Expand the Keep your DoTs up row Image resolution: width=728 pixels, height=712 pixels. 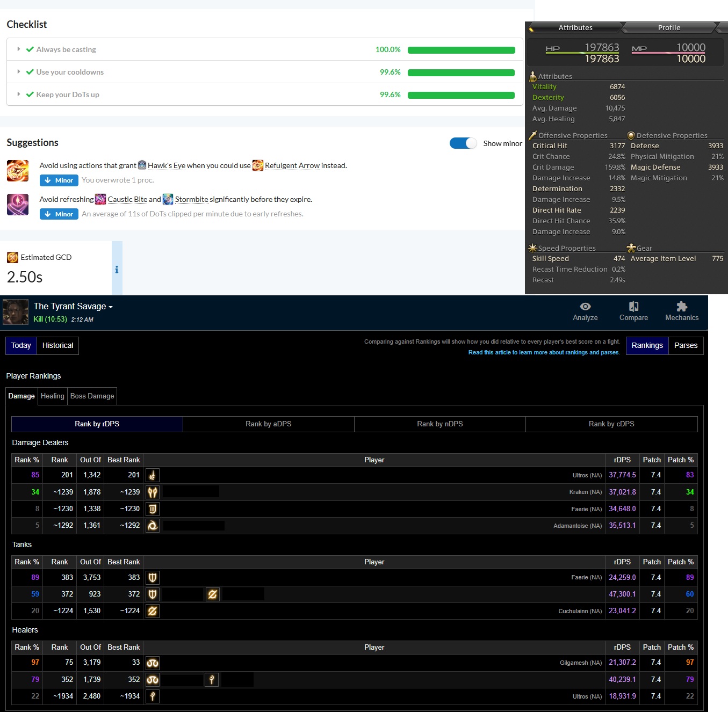click(265, 95)
